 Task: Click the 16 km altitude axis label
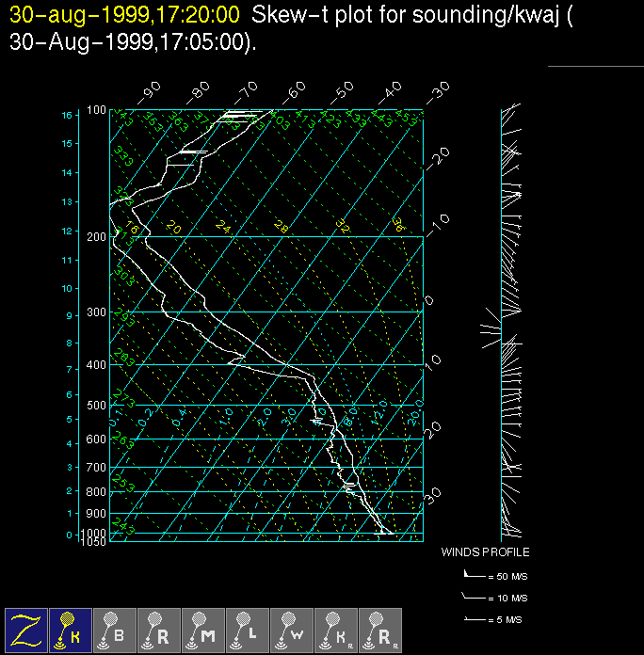coord(67,115)
